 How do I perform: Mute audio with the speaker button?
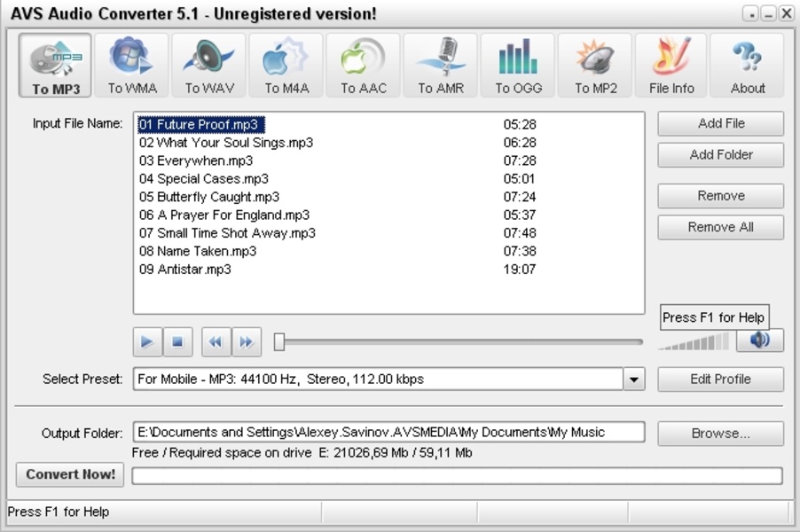[x=760, y=340]
